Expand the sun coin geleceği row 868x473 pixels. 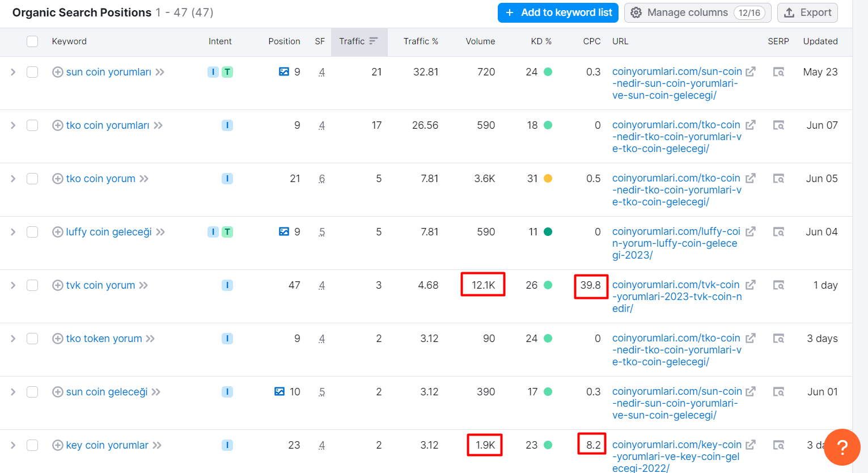[13, 392]
